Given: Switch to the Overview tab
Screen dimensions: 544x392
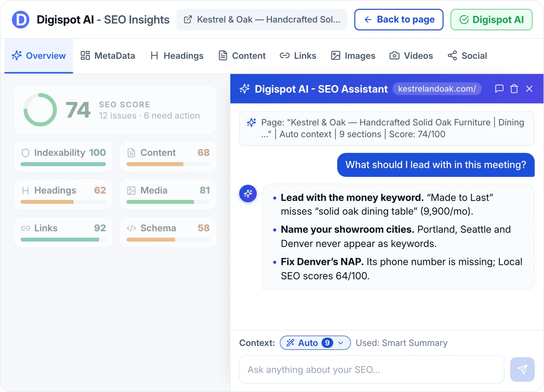Looking at the screenshot, I should click(x=39, y=56).
